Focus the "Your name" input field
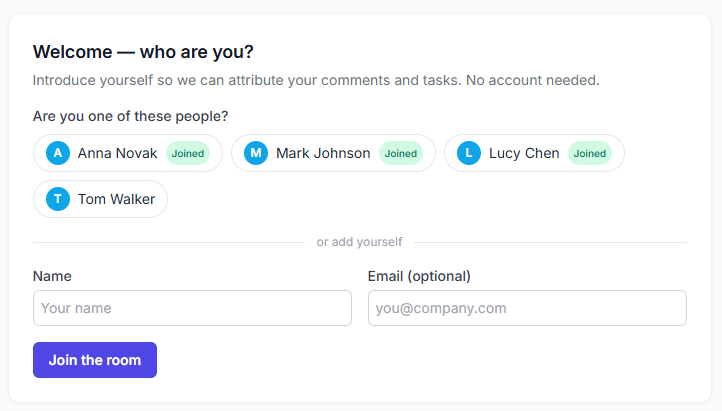722x411 pixels. pyautogui.click(x=192, y=308)
